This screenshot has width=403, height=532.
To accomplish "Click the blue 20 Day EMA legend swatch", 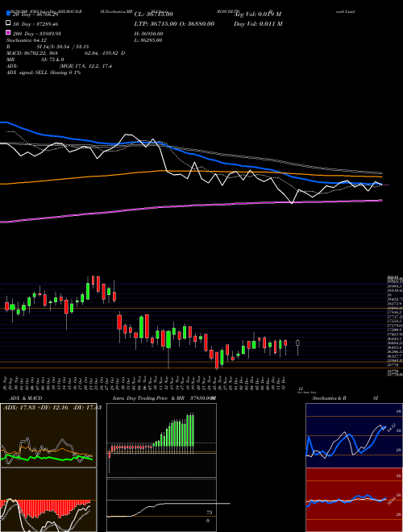I will click(8, 14).
